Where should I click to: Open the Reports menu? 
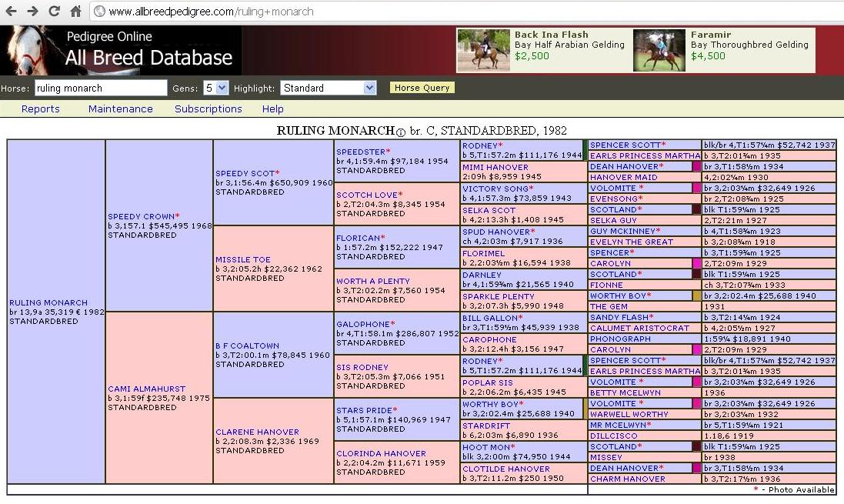click(x=41, y=109)
